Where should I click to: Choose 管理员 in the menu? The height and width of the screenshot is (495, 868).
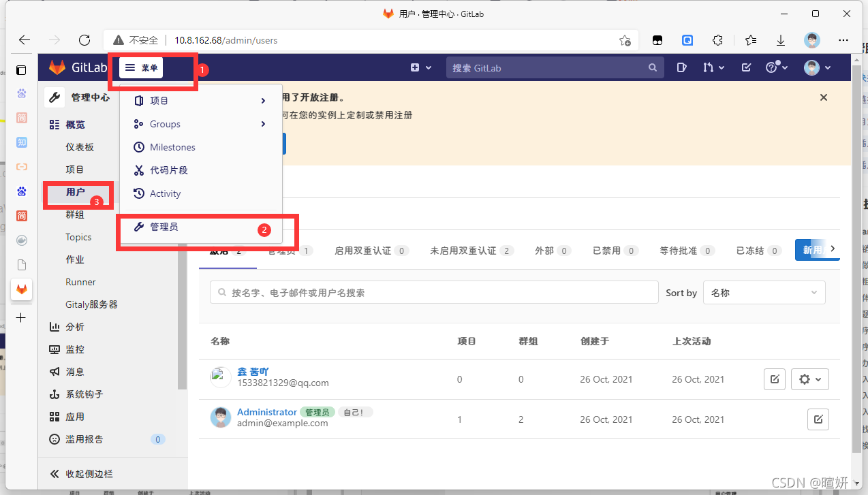[200, 227]
